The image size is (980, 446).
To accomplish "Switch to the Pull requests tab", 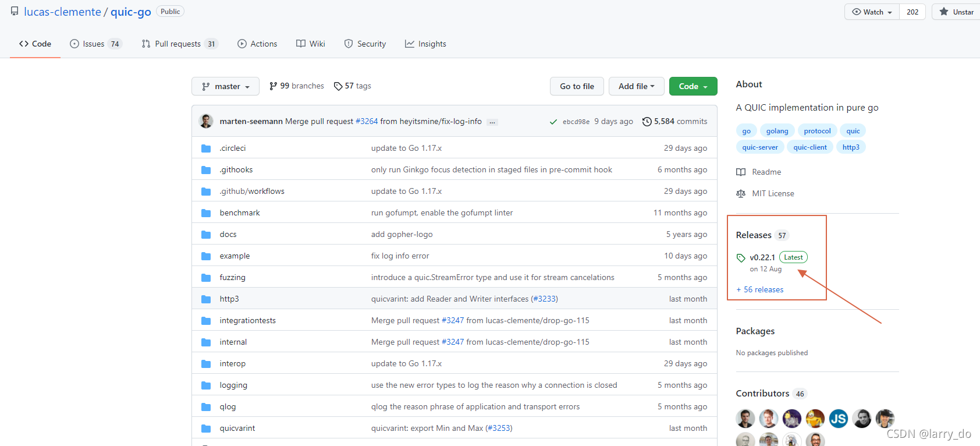I will (x=180, y=44).
